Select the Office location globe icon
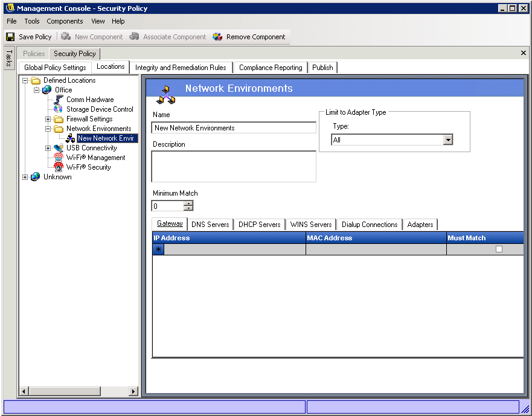The width and height of the screenshot is (532, 416). tap(47, 90)
